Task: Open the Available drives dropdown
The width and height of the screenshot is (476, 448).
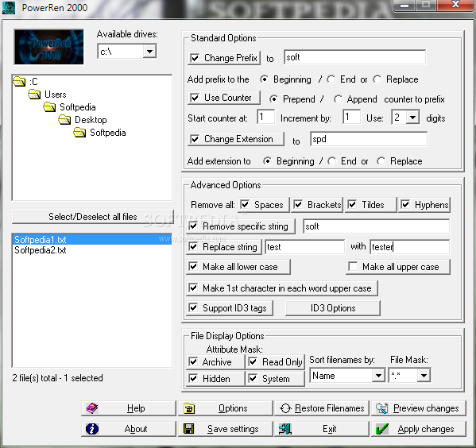Action: (x=149, y=52)
